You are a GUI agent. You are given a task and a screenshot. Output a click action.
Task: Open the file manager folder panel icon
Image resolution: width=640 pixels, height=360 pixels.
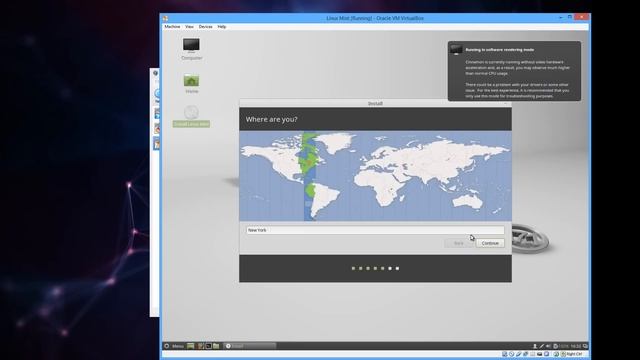216,346
